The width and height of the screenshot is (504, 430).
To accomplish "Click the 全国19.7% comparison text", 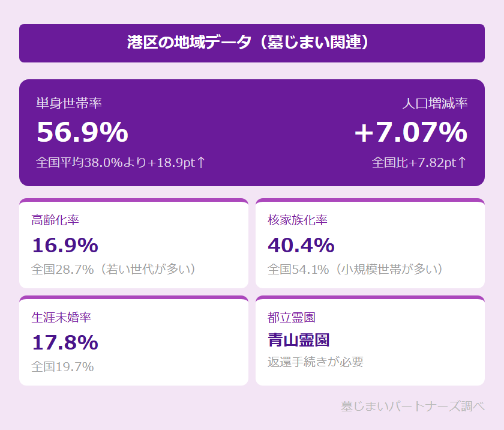I will (x=62, y=366).
